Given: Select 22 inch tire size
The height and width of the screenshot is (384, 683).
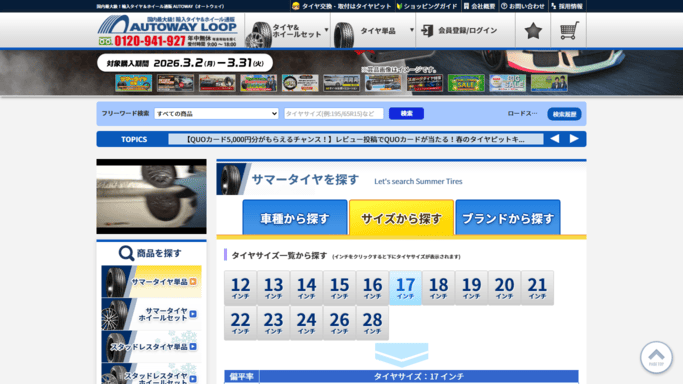Looking at the screenshot, I should coord(240,323).
